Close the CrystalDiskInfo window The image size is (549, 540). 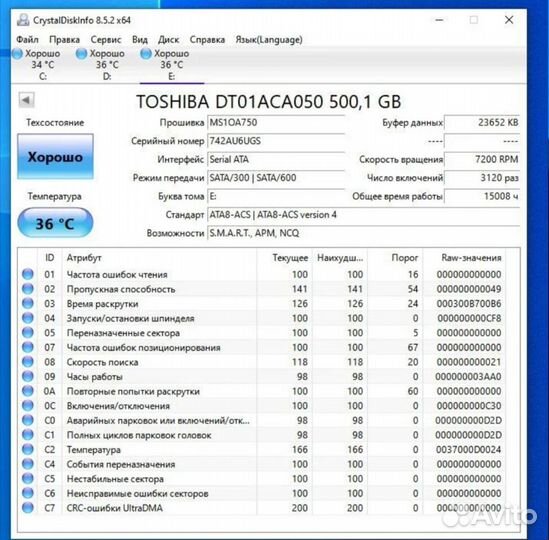[x=509, y=20]
